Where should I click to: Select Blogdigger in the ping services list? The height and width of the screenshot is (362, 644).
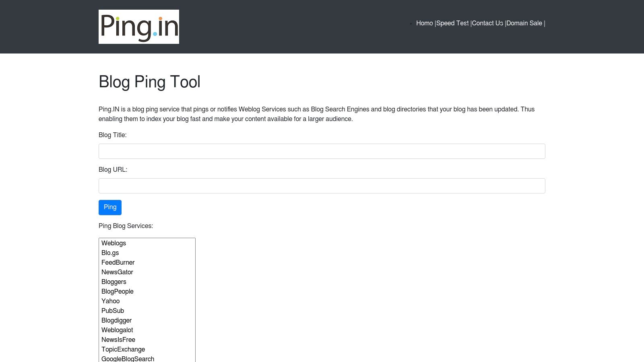pos(116,320)
